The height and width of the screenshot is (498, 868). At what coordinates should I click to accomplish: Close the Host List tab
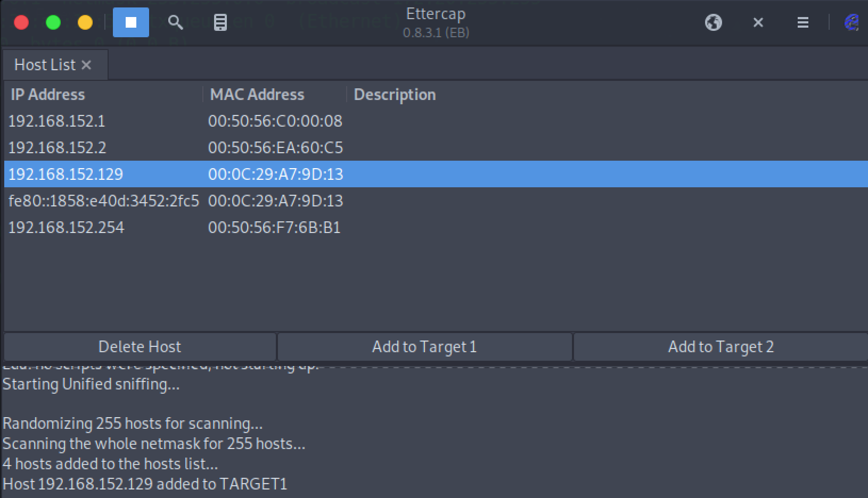click(x=86, y=65)
